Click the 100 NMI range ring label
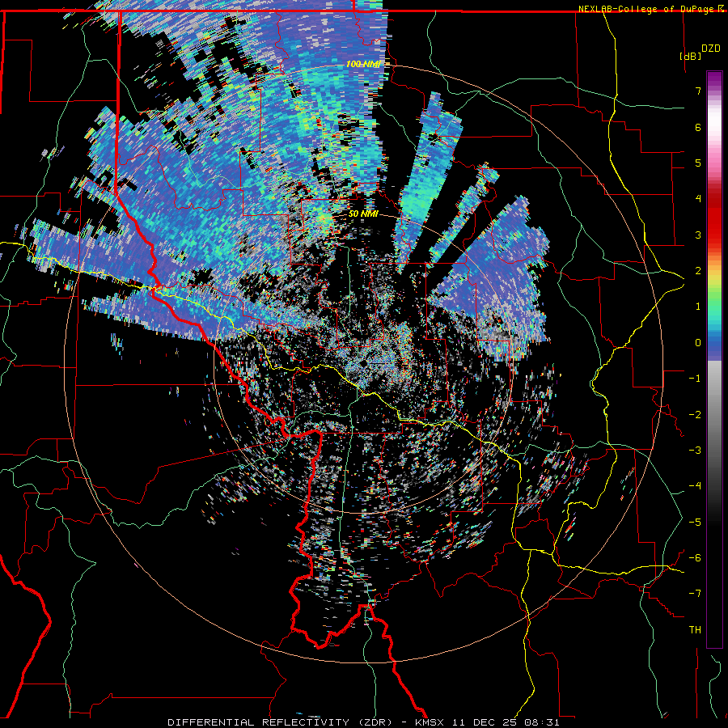Viewport: 728px width, 728px height. click(x=363, y=64)
